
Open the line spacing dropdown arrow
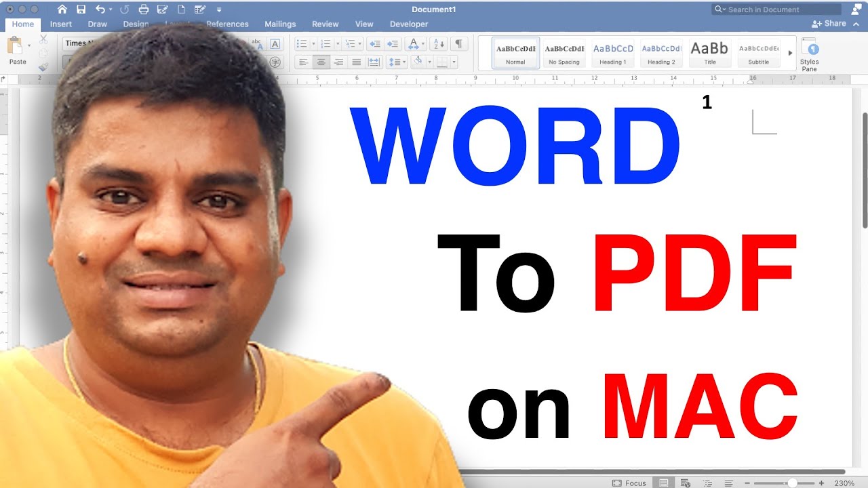coord(404,62)
